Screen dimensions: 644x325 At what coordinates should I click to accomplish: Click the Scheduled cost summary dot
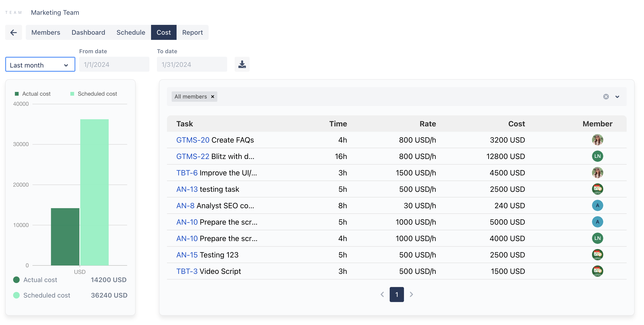(16, 295)
